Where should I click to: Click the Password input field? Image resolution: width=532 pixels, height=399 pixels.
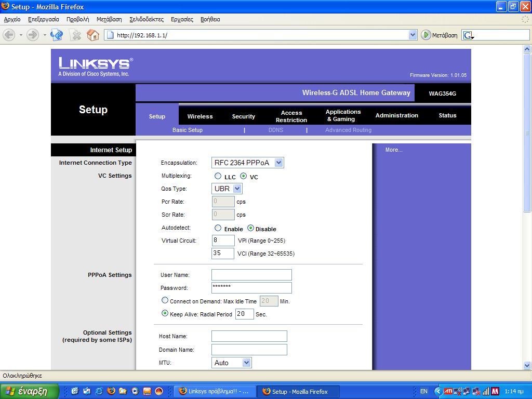pyautogui.click(x=251, y=288)
